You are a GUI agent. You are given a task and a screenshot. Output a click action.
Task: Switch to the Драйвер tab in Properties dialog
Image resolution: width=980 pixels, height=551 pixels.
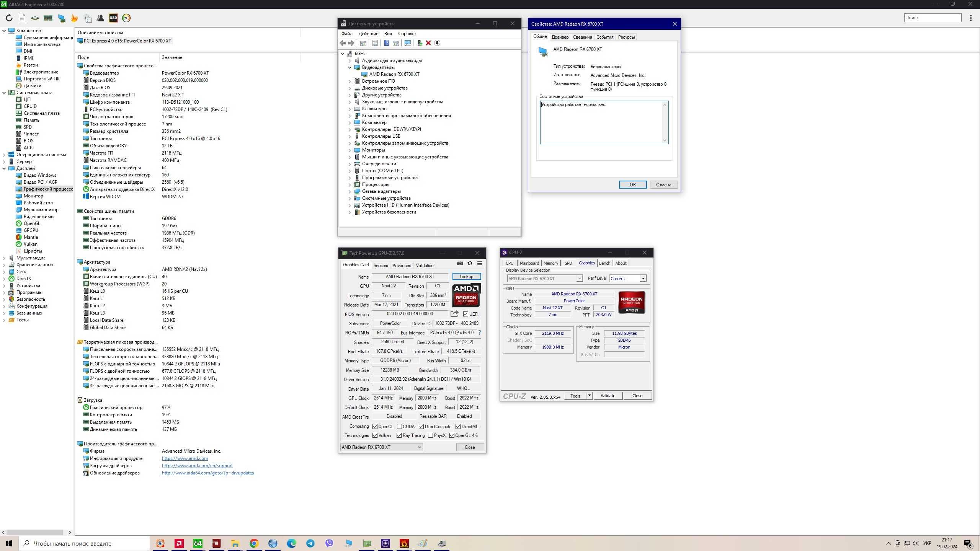tap(560, 37)
